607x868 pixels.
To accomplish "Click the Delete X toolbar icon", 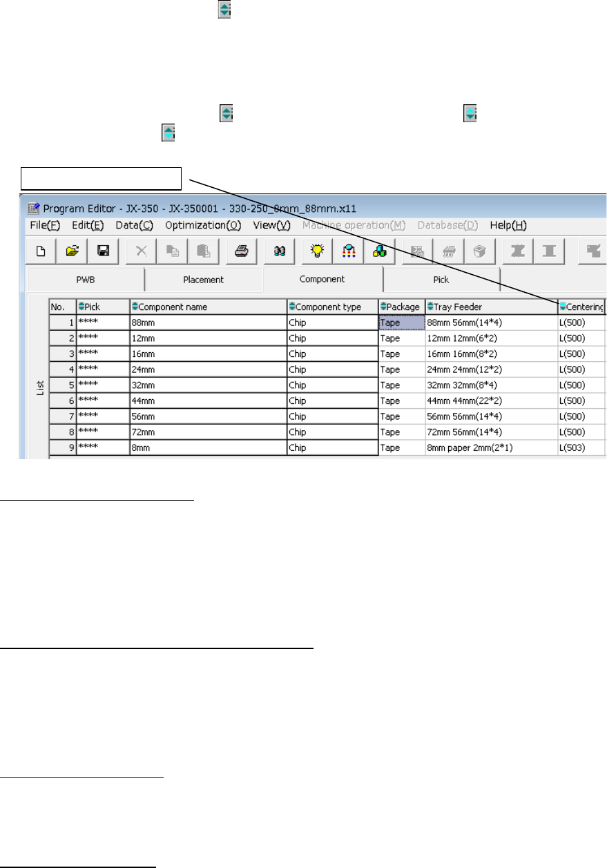I will pyautogui.click(x=140, y=251).
